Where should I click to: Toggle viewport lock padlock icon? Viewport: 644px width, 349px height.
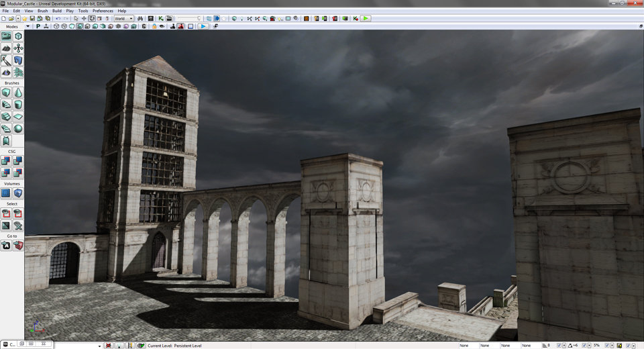(x=154, y=26)
